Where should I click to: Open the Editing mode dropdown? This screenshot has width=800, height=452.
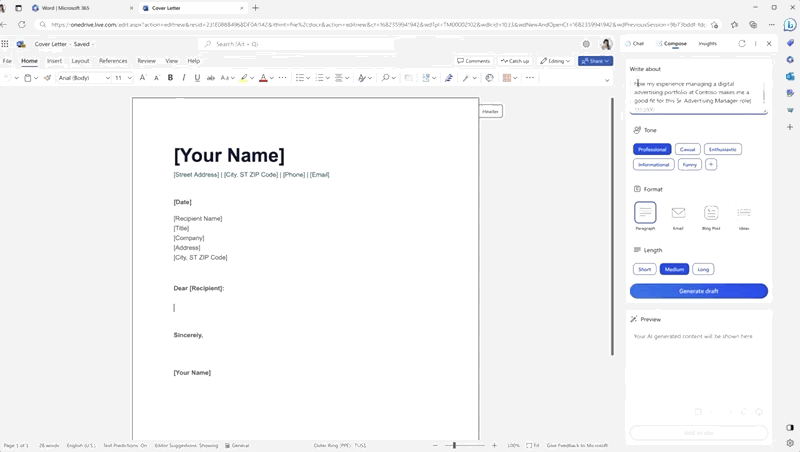point(555,61)
